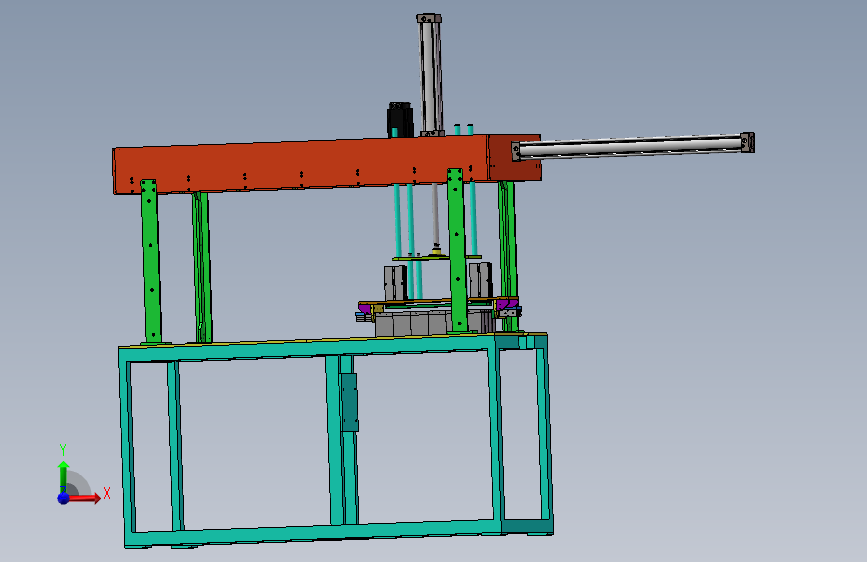Image resolution: width=867 pixels, height=562 pixels.
Task: Click the "X" label on the coordinate triad
Action: [107, 493]
